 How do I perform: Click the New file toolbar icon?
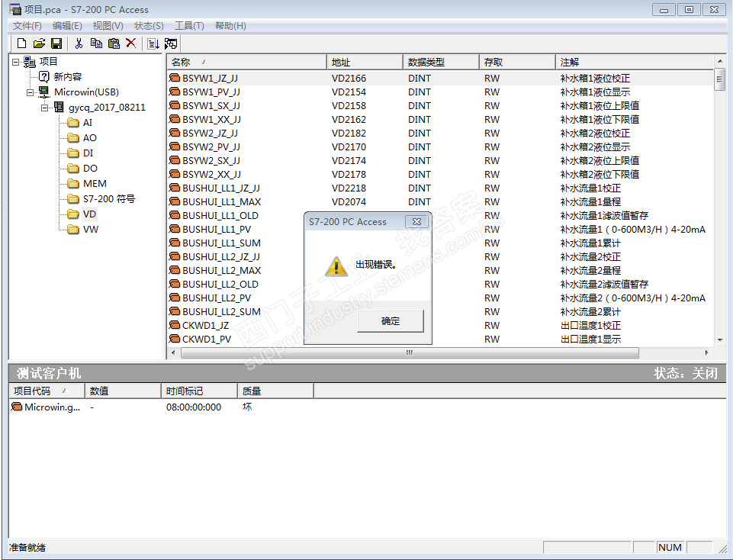pos(21,43)
